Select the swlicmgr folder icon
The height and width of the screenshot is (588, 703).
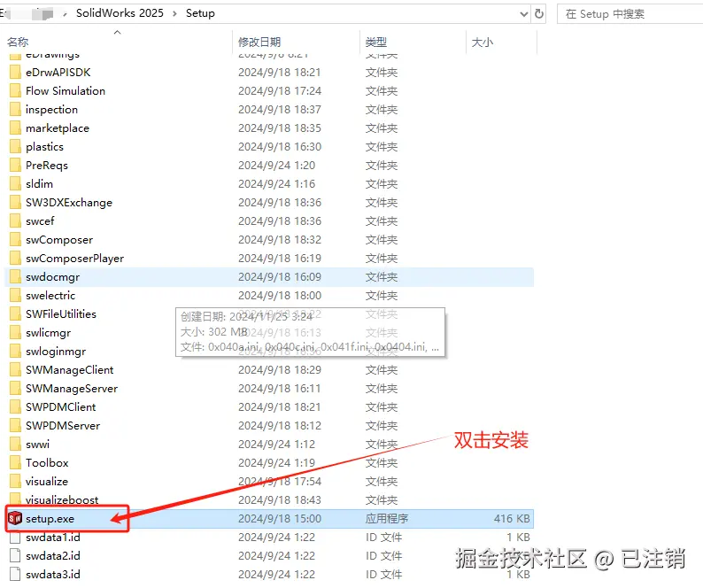(x=15, y=333)
